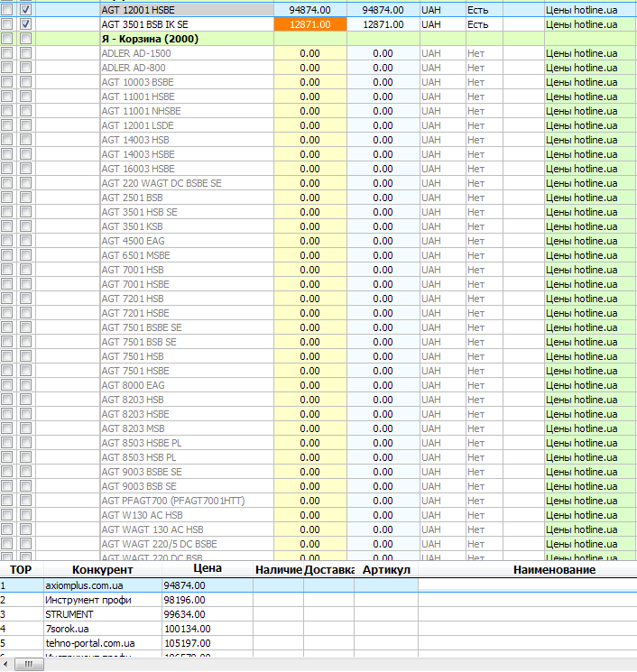Screen dimensions: 637x672
Task: Select the AGT 11001 NHSBE row name
Action: [141, 111]
